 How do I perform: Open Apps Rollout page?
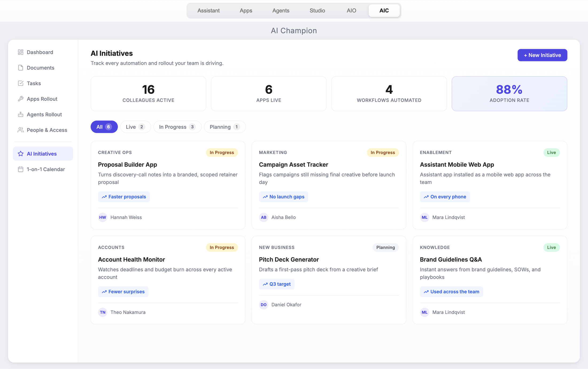(43, 99)
